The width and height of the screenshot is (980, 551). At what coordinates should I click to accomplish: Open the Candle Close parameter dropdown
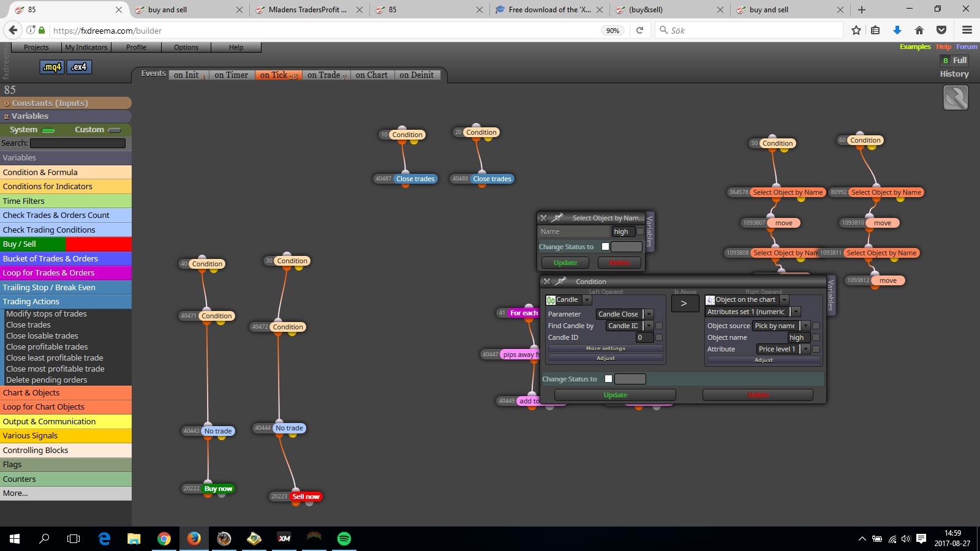point(649,314)
